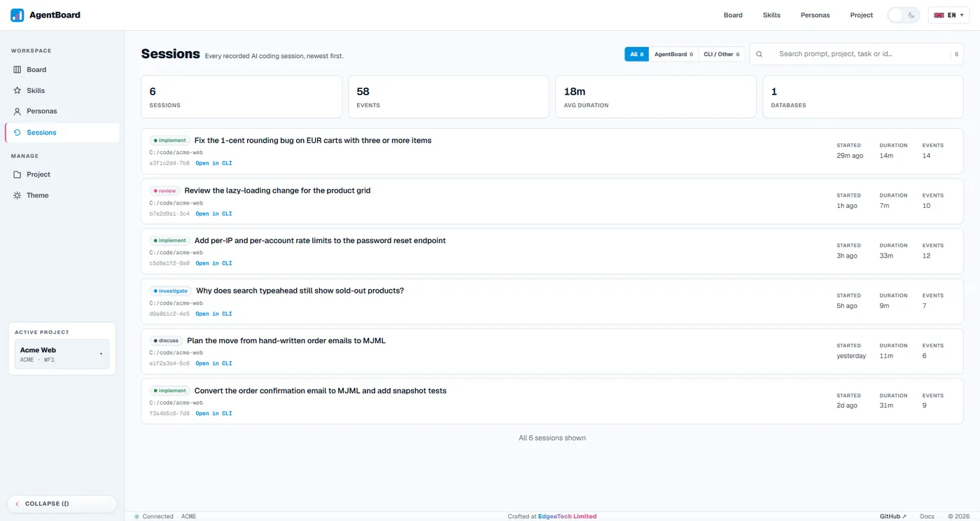Click the AgentBoard brand name
Viewport: 980px width, 521px height.
click(x=55, y=15)
